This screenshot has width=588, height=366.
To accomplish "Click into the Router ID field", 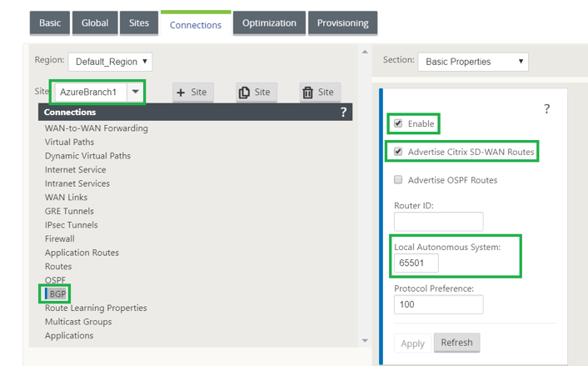I will click(x=438, y=222).
